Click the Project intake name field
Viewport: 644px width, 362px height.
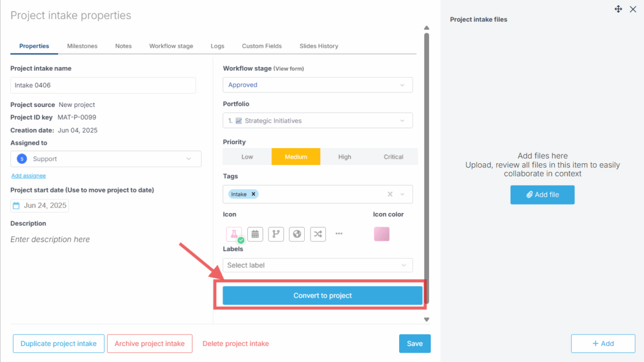tap(103, 86)
